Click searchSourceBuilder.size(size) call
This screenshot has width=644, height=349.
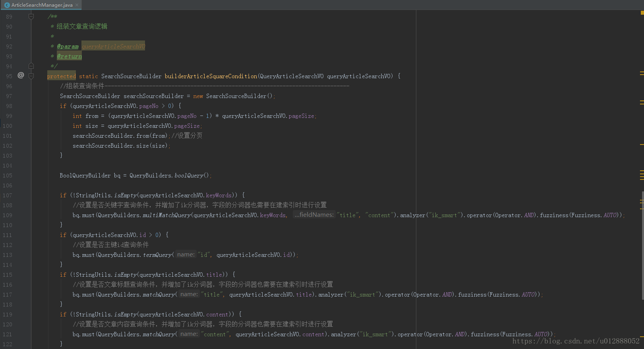(x=120, y=146)
